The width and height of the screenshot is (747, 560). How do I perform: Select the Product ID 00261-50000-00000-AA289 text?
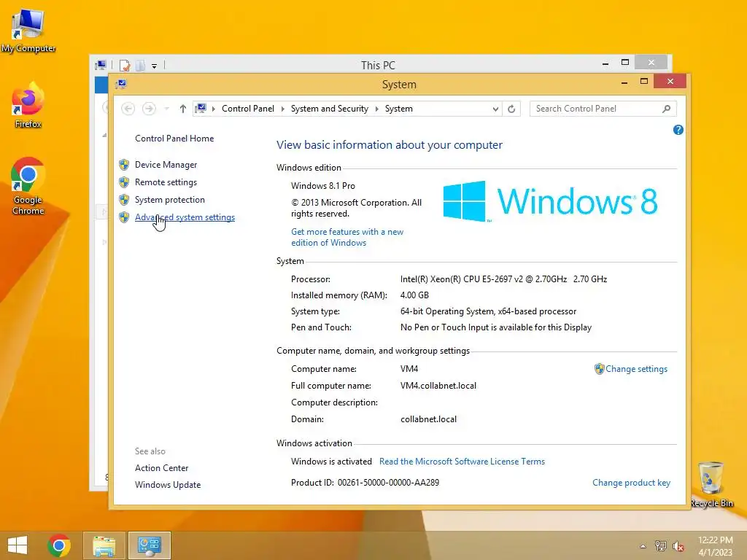click(x=388, y=483)
